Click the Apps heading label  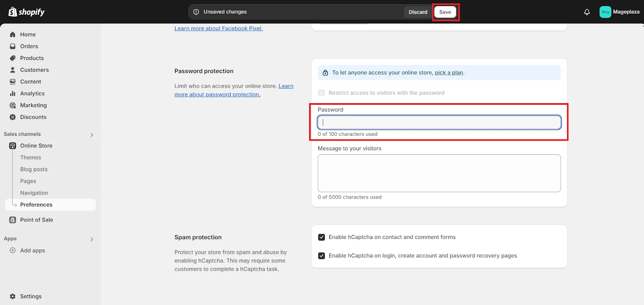[x=10, y=239]
